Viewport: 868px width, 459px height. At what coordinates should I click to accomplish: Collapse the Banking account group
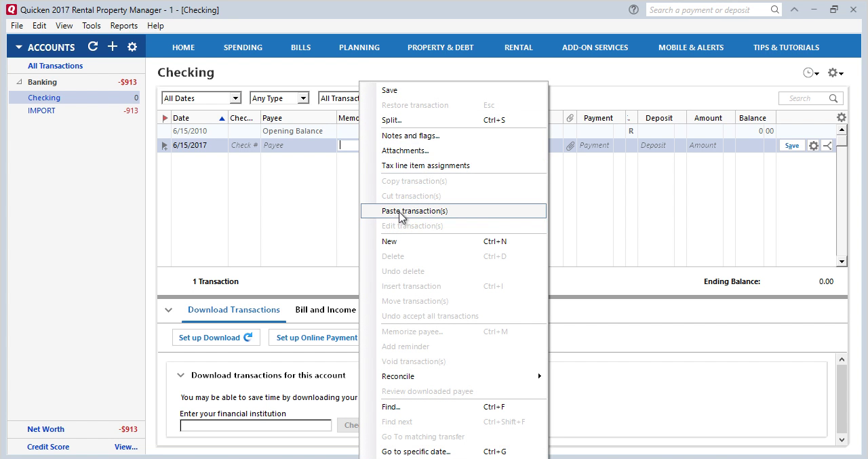click(19, 82)
